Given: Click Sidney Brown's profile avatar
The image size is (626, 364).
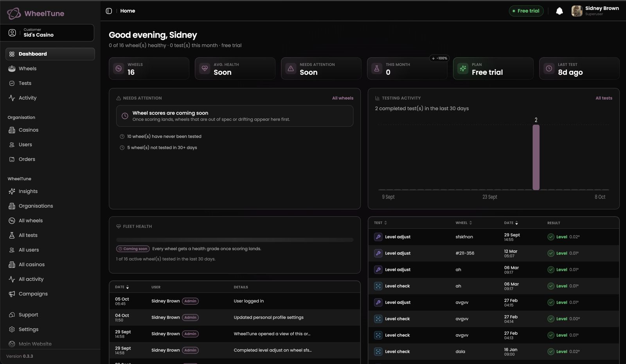Looking at the screenshot, I should (577, 11).
